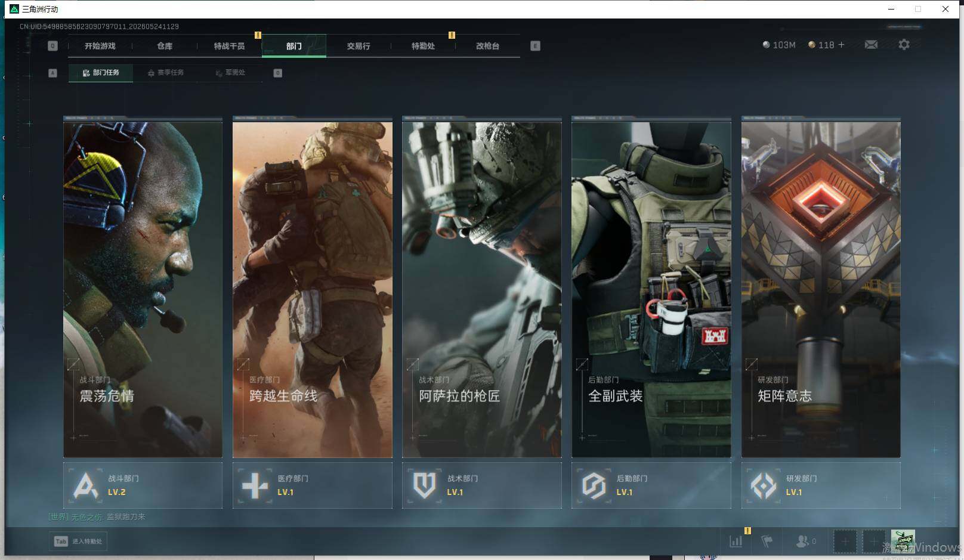The height and width of the screenshot is (560, 964).
Task: Click the corner icon on 震荡危情 card
Action: [x=74, y=364]
